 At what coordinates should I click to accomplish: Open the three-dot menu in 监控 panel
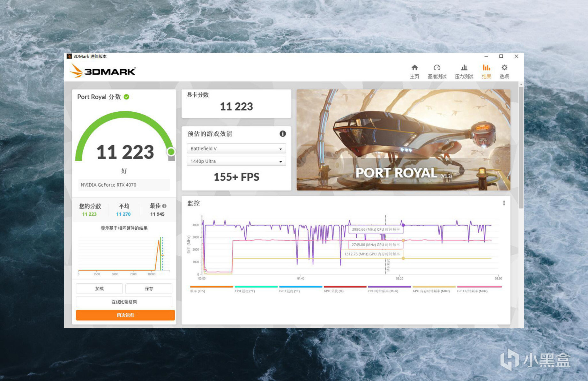point(504,203)
